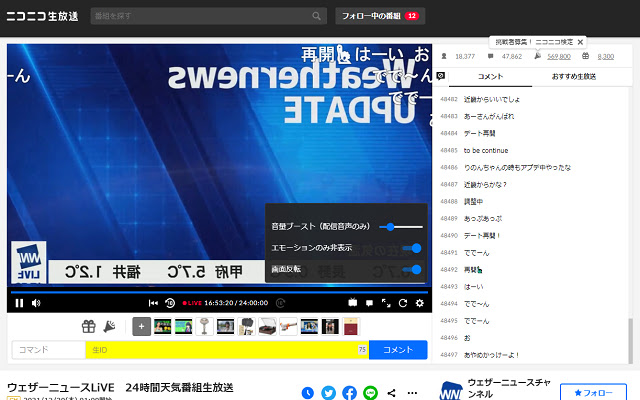Screen dimensions: 640x400
Task: Rewind the stream by 10 seconds
Action: click(x=170, y=303)
